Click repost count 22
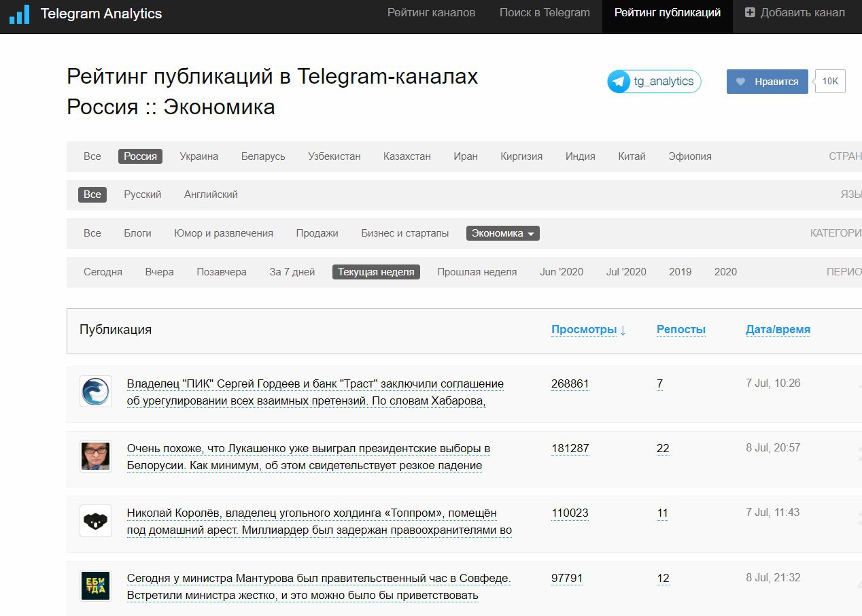862x616 pixels. pyautogui.click(x=663, y=448)
